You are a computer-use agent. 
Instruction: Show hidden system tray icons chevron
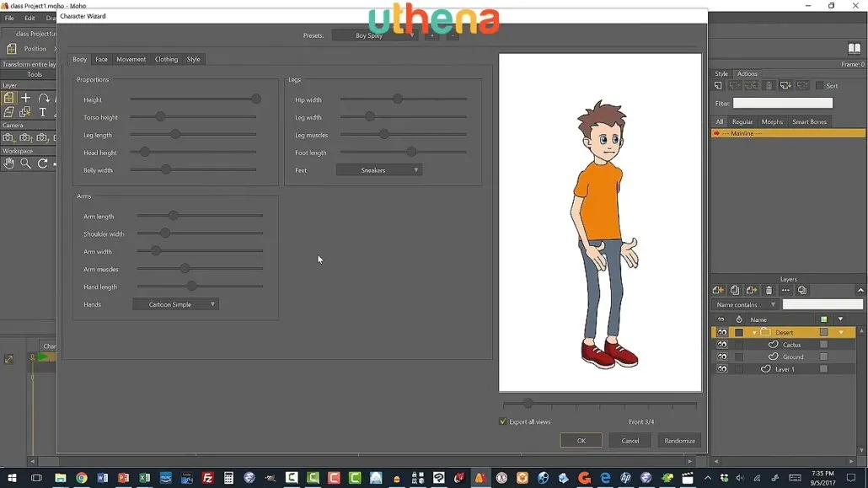[x=708, y=478]
